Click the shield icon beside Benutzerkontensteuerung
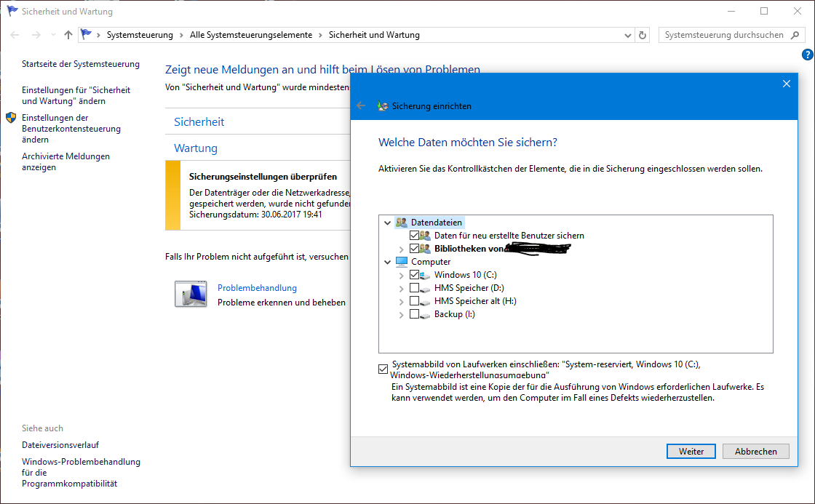The height and width of the screenshot is (504, 815). (11, 117)
